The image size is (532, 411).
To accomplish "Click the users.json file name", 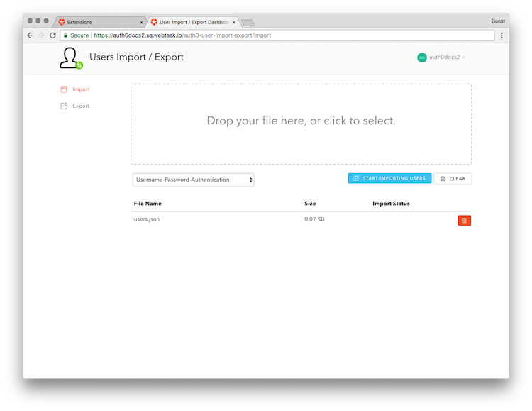I will click(147, 219).
